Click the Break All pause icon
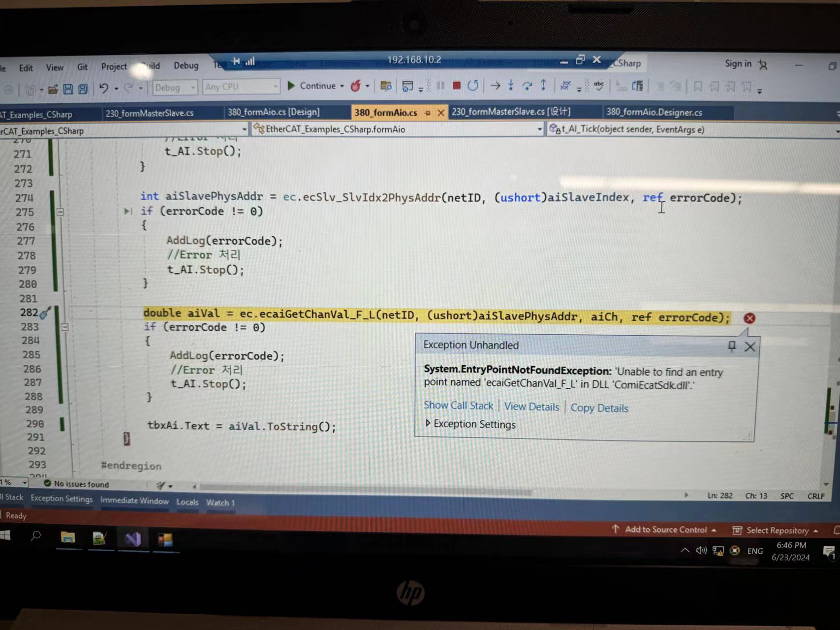 440,86
